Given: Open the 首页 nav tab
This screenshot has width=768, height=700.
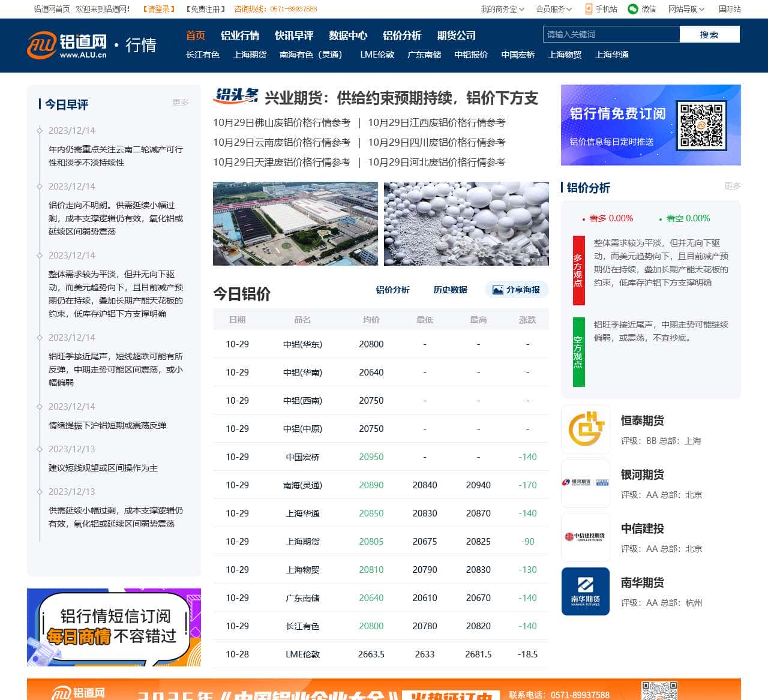Looking at the screenshot, I should click(x=196, y=35).
